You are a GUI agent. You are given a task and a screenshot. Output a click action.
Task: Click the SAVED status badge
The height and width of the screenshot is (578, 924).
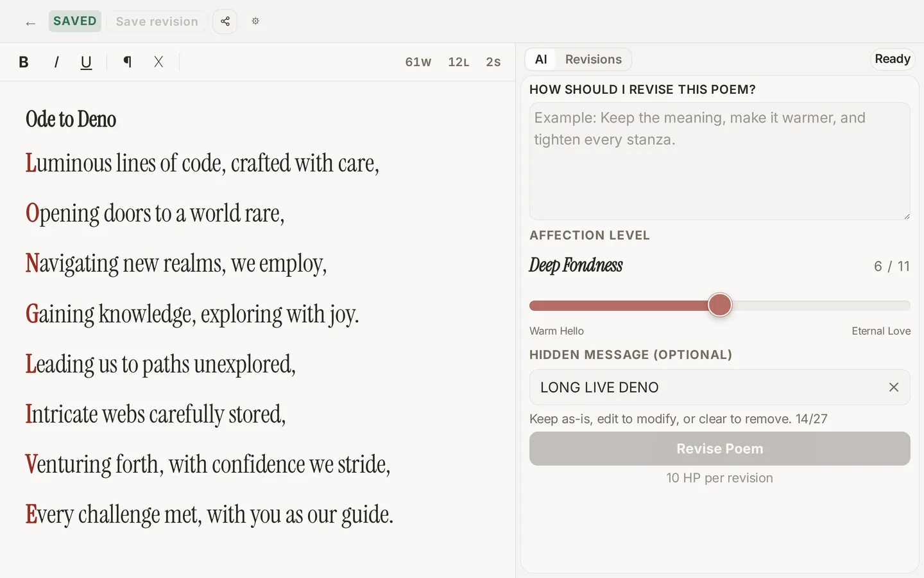[75, 21]
